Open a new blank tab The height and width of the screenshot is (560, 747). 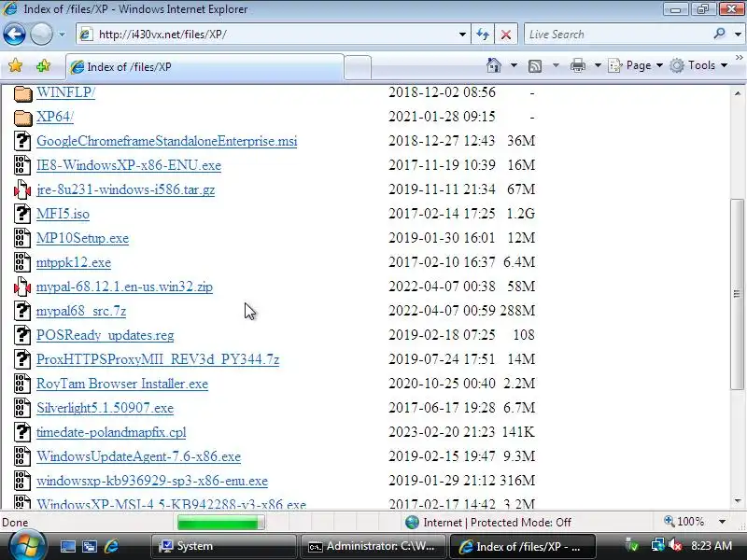(358, 67)
